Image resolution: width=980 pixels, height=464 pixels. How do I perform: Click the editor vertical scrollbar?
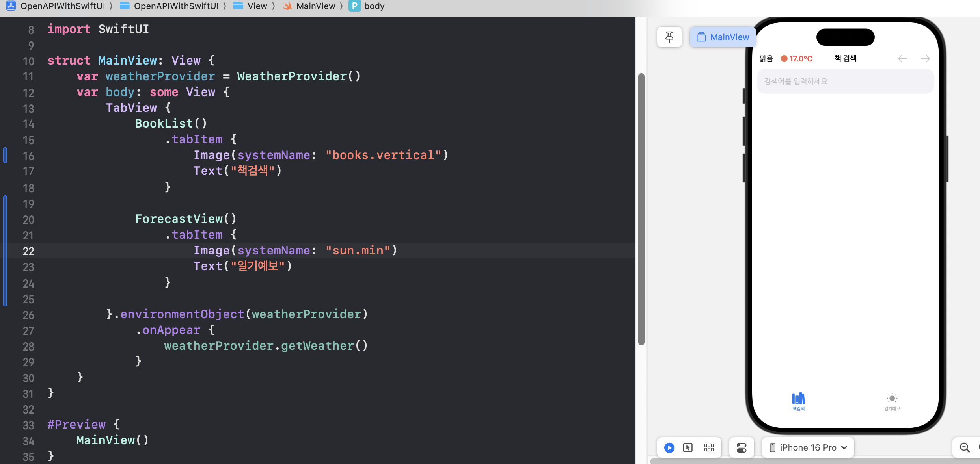[641, 209]
